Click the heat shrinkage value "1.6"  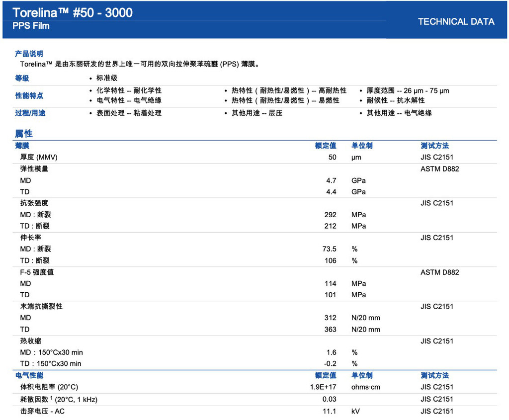(x=332, y=352)
